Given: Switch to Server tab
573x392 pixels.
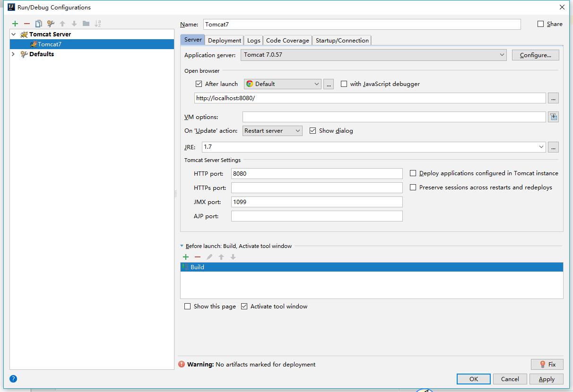Looking at the screenshot, I should point(193,40).
